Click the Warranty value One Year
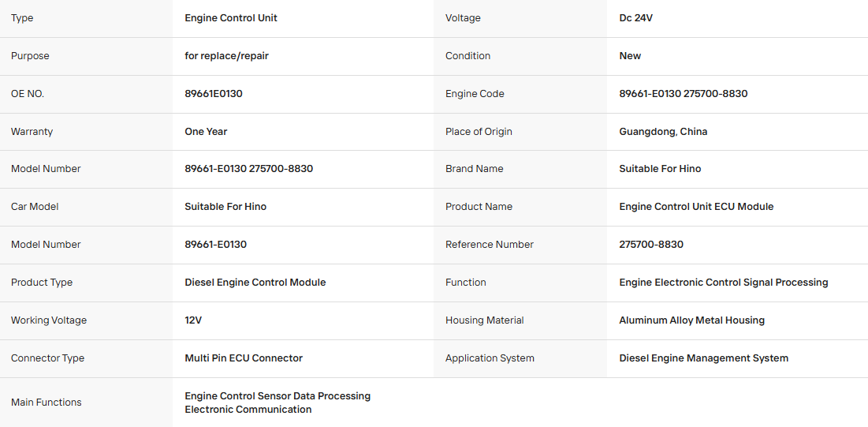868x427 pixels. (206, 132)
